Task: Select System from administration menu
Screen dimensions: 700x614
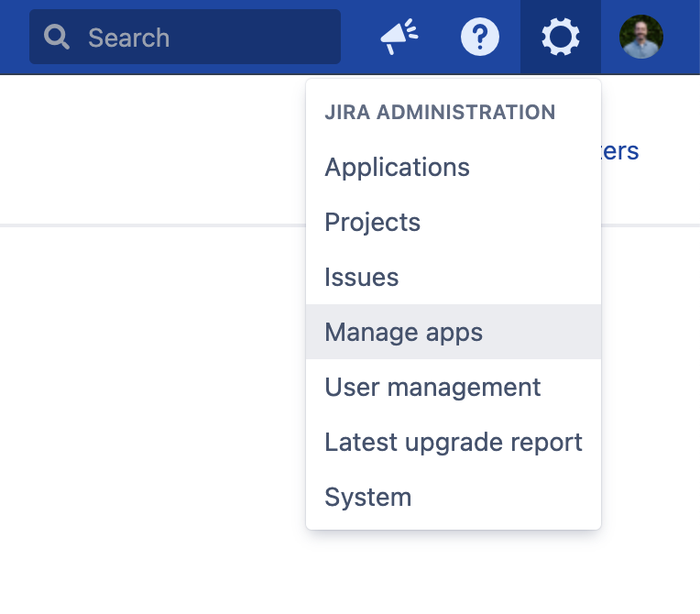Action: pyautogui.click(x=454, y=497)
